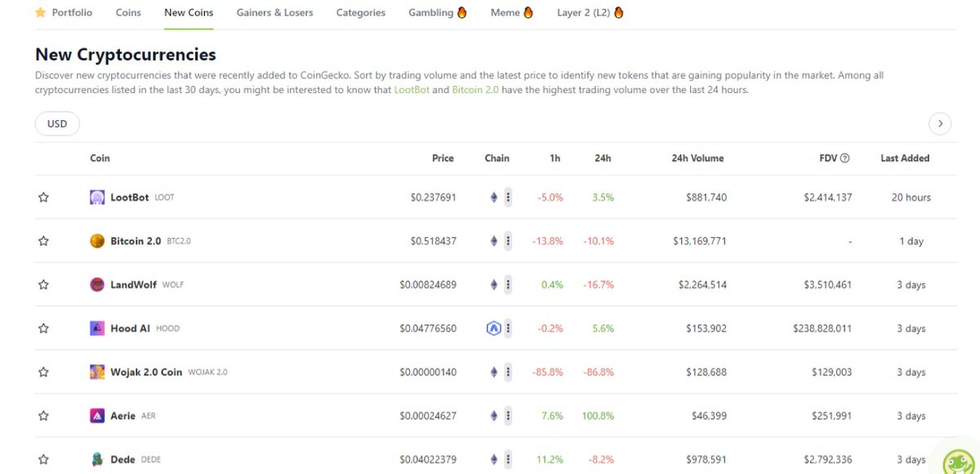The image size is (980, 474).
Task: Switch to the Coins tab
Action: [128, 12]
